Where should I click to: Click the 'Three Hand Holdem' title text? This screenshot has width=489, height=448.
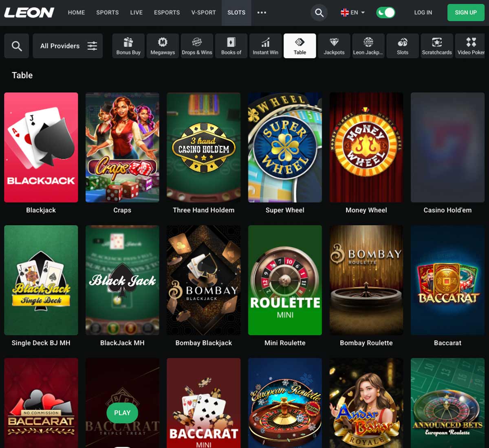click(x=203, y=210)
